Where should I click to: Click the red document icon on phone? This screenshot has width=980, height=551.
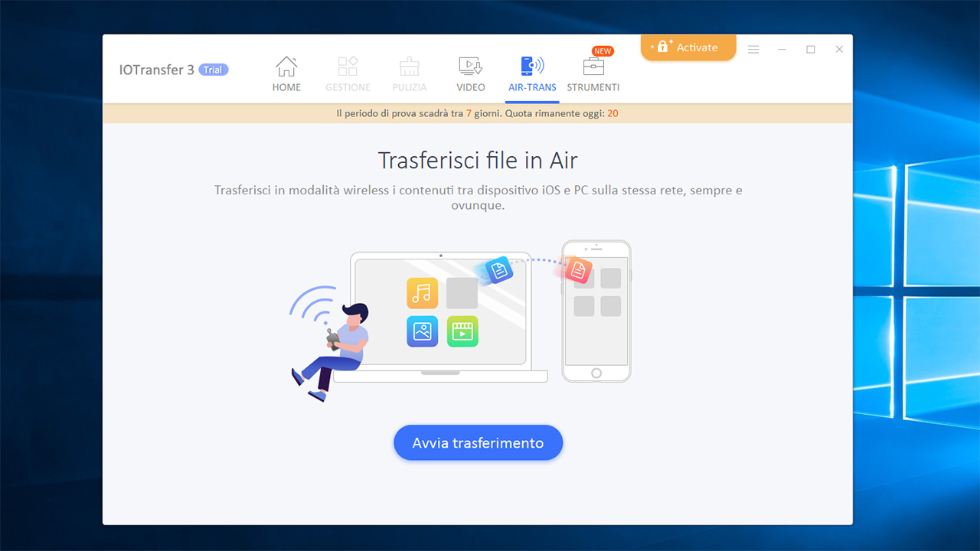579,270
